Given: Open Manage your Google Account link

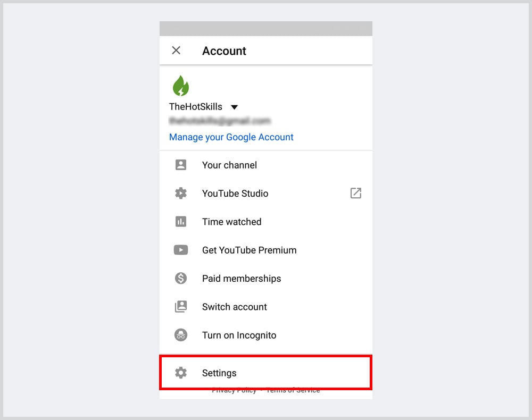Looking at the screenshot, I should (231, 137).
